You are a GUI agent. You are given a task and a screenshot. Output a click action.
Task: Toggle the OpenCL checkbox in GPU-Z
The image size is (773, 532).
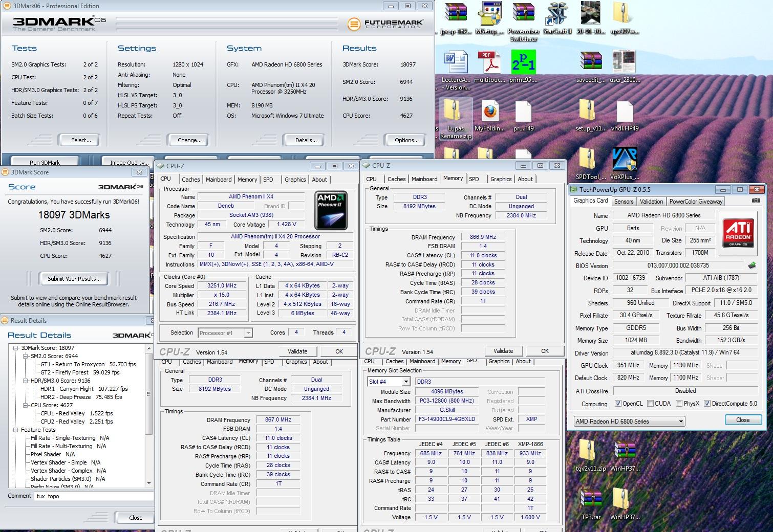[618, 404]
